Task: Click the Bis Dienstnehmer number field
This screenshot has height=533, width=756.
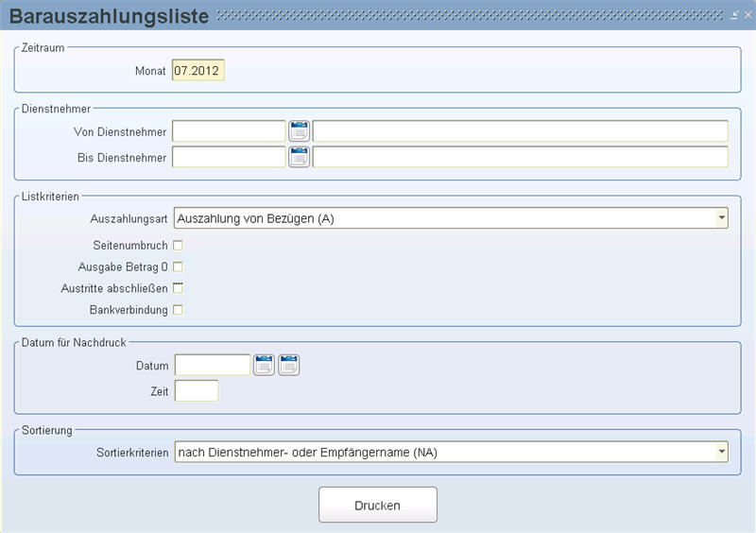Action: click(x=229, y=157)
